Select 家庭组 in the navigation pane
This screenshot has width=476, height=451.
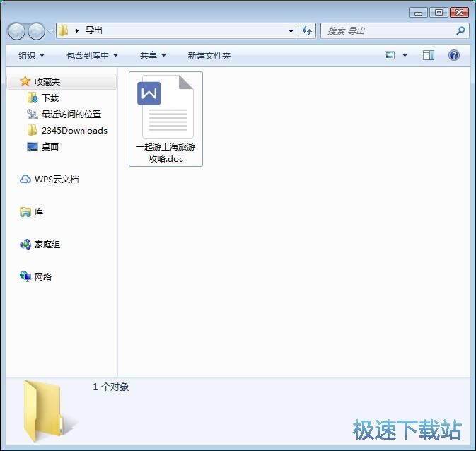pyautogui.click(x=47, y=245)
